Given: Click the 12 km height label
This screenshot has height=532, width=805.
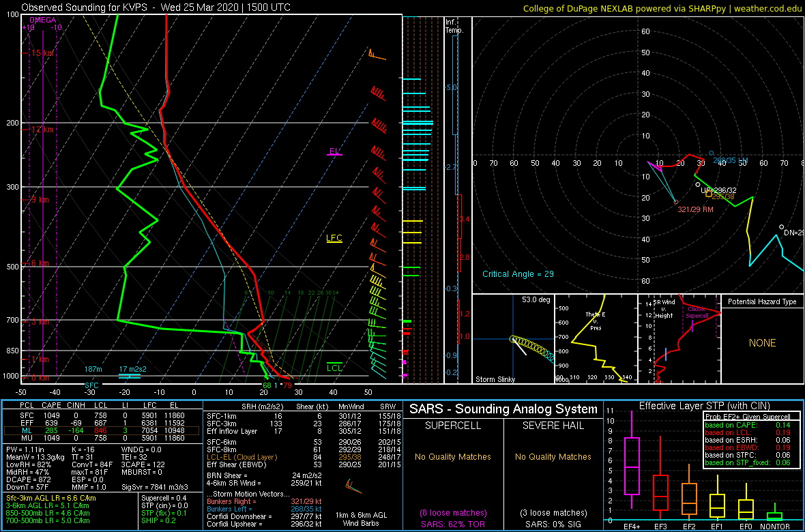Looking at the screenshot, I should [42, 130].
